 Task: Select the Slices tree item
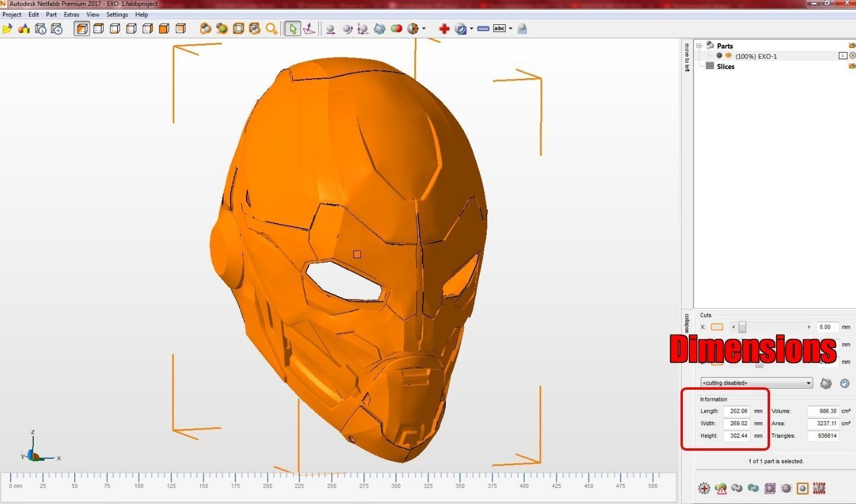click(x=725, y=66)
